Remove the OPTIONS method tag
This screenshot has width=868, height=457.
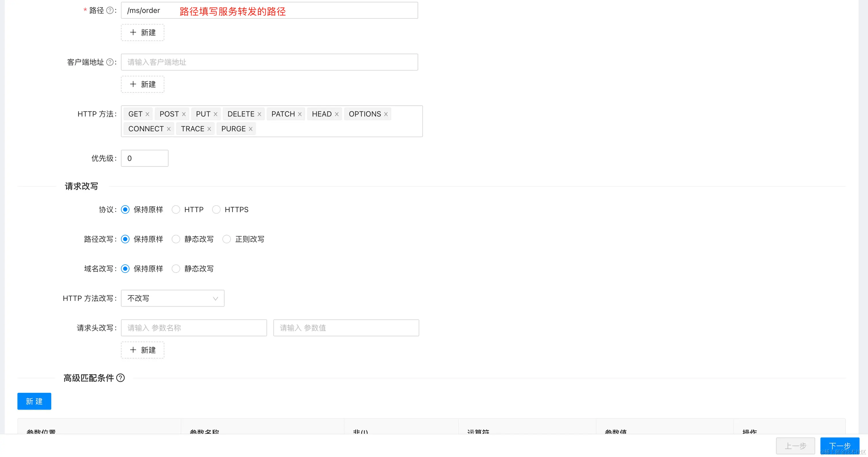pos(386,114)
